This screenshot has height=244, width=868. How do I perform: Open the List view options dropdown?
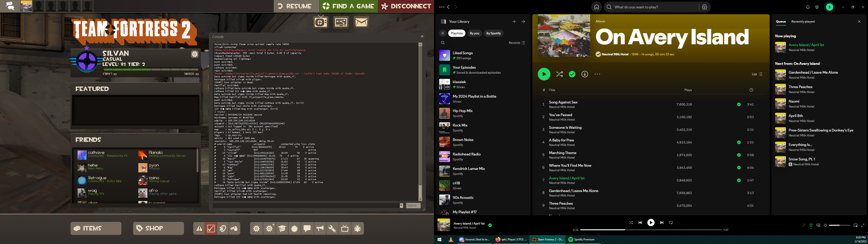click(757, 74)
